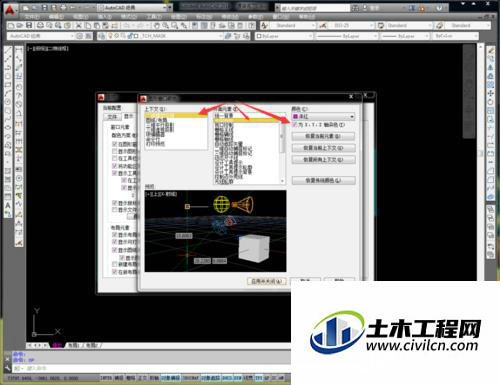The height and width of the screenshot is (385, 500).
Task: Click Plot Preview icon in standard toolbar
Action: tap(49, 25)
